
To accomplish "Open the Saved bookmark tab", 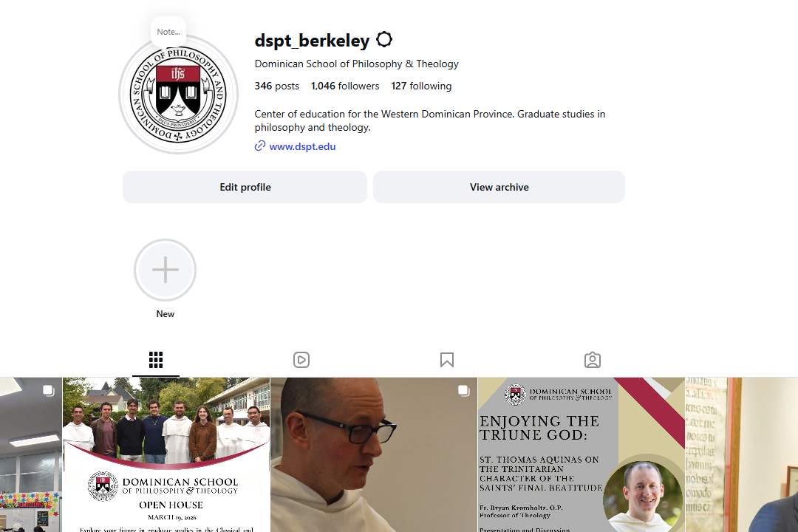I will pos(447,359).
